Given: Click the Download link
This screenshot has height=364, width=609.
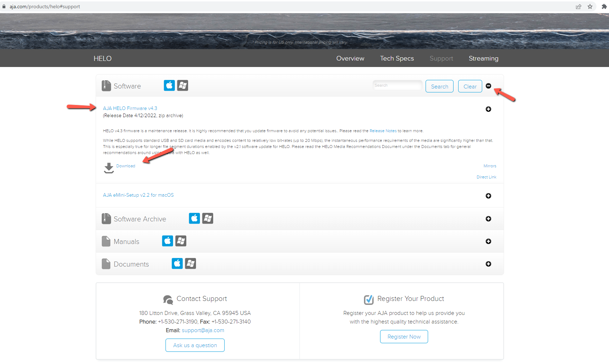Looking at the screenshot, I should [126, 166].
